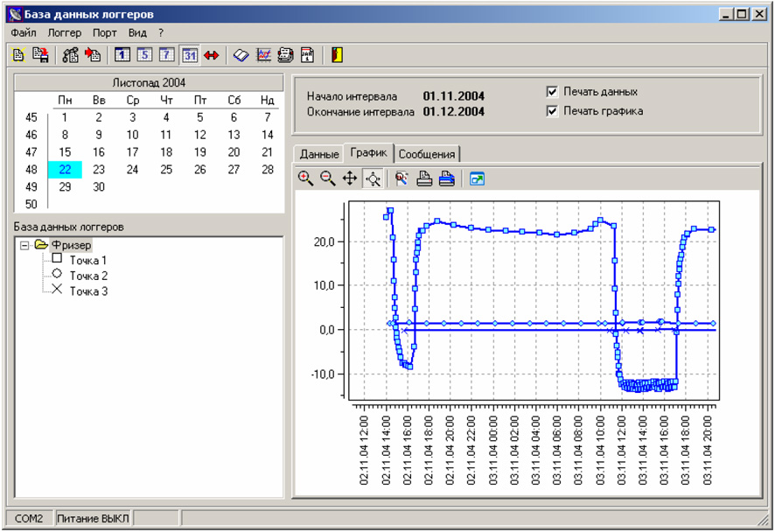Image resolution: width=775 pixels, height=532 pixels.
Task: Switch to the График tab
Action: (x=369, y=153)
